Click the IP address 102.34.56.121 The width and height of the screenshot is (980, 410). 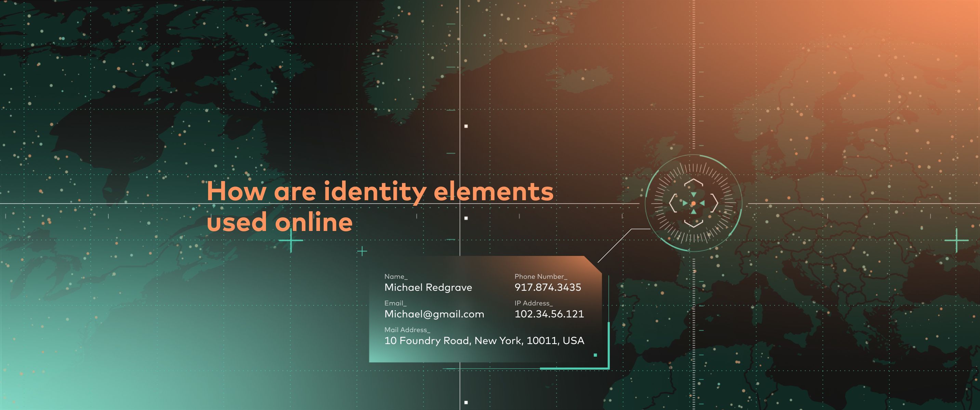coord(549,314)
